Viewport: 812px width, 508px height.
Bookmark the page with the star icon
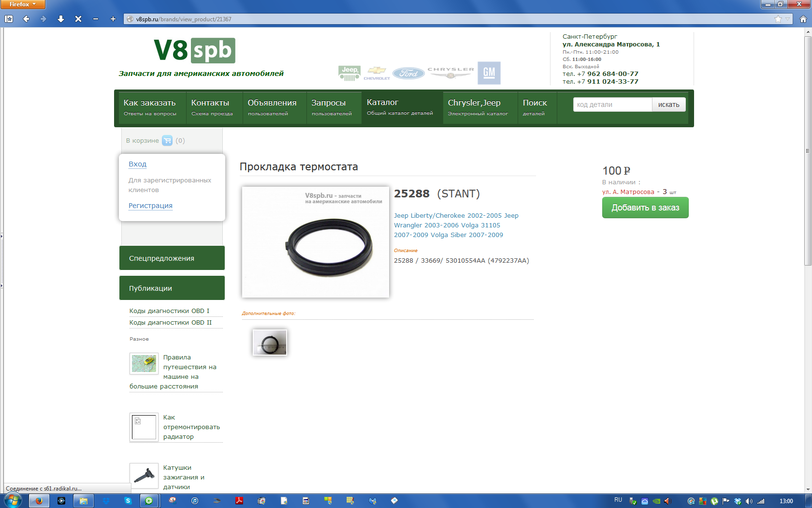778,19
